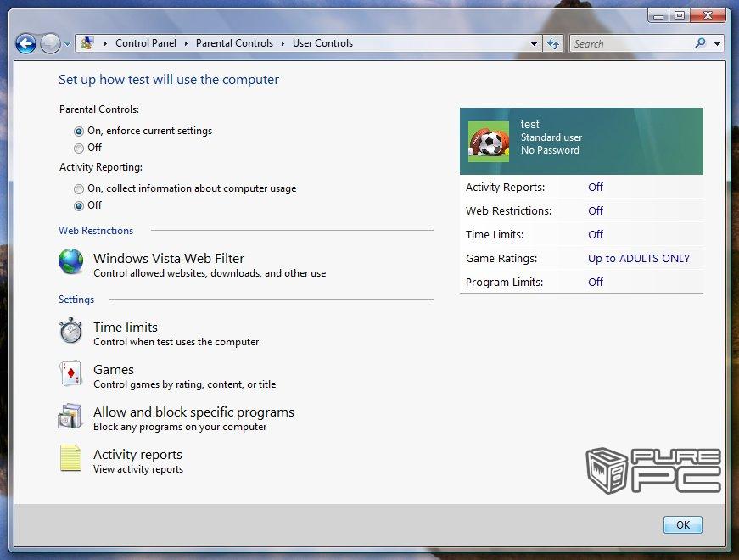Click the Games playing card icon
The width and height of the screenshot is (739, 560).
[x=70, y=373]
